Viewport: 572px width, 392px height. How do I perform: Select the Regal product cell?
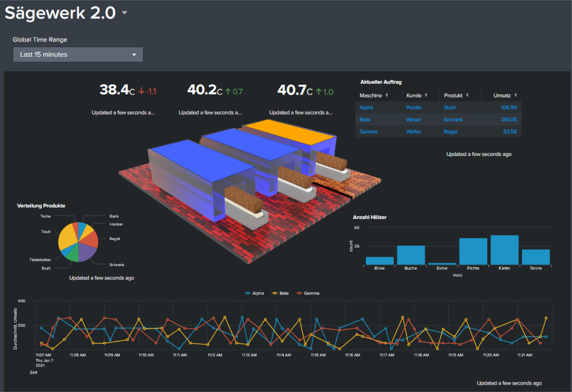(450, 132)
